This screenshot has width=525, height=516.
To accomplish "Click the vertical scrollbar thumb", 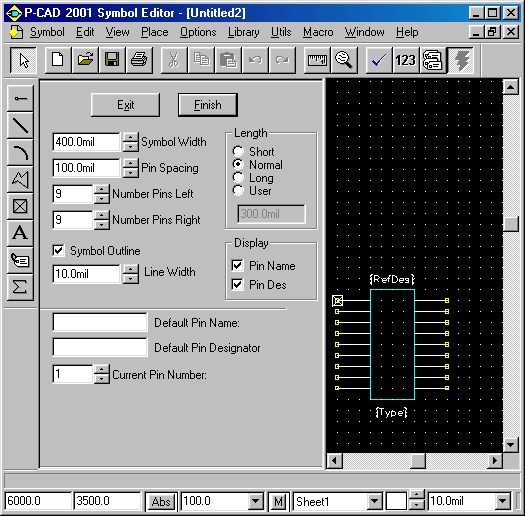I will pyautogui.click(x=511, y=224).
